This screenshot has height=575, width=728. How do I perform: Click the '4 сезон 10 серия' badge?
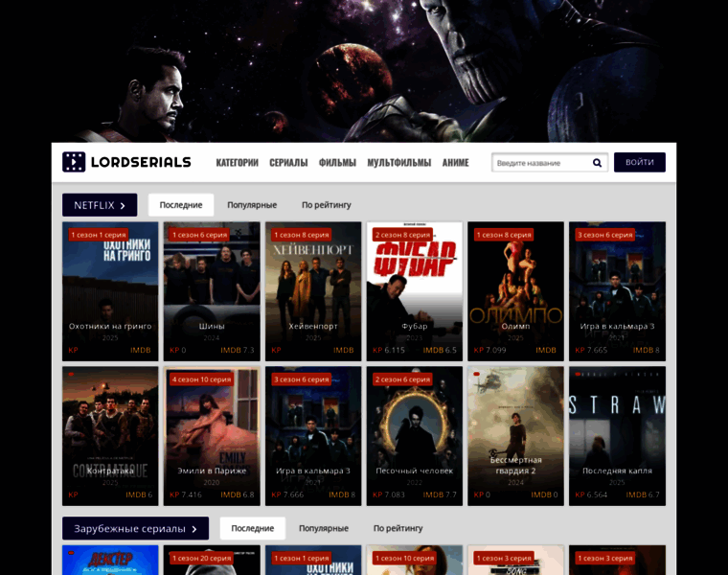201,379
